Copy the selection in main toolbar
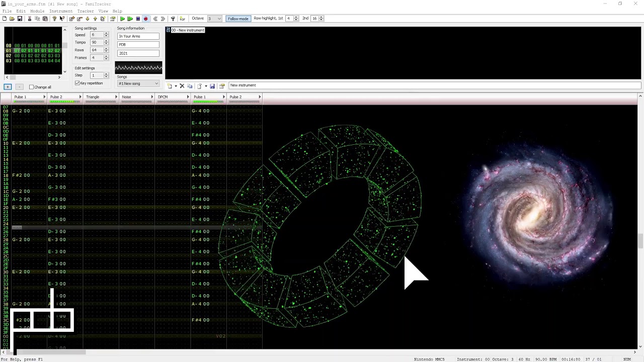Screen dimensions: 644x362 [37, 19]
